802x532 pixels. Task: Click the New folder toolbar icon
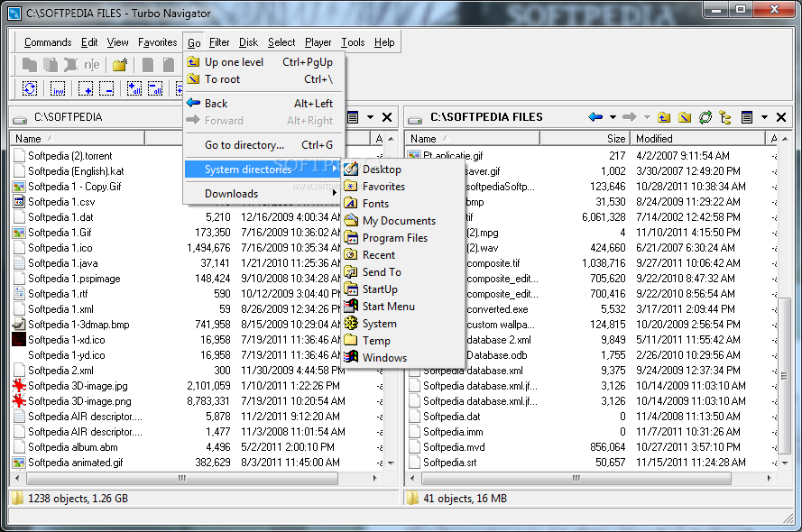point(120,64)
